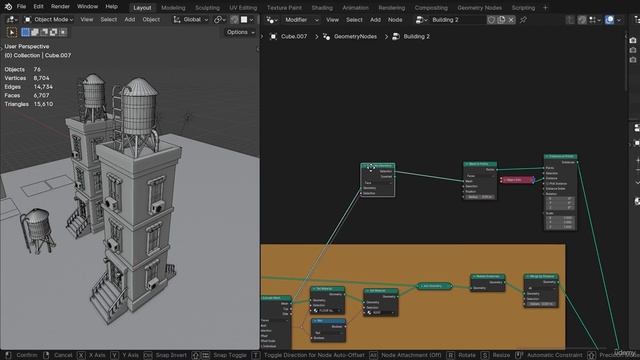The height and width of the screenshot is (360, 640).
Task: Duplicate the Building 2 node group
Action: (501, 20)
